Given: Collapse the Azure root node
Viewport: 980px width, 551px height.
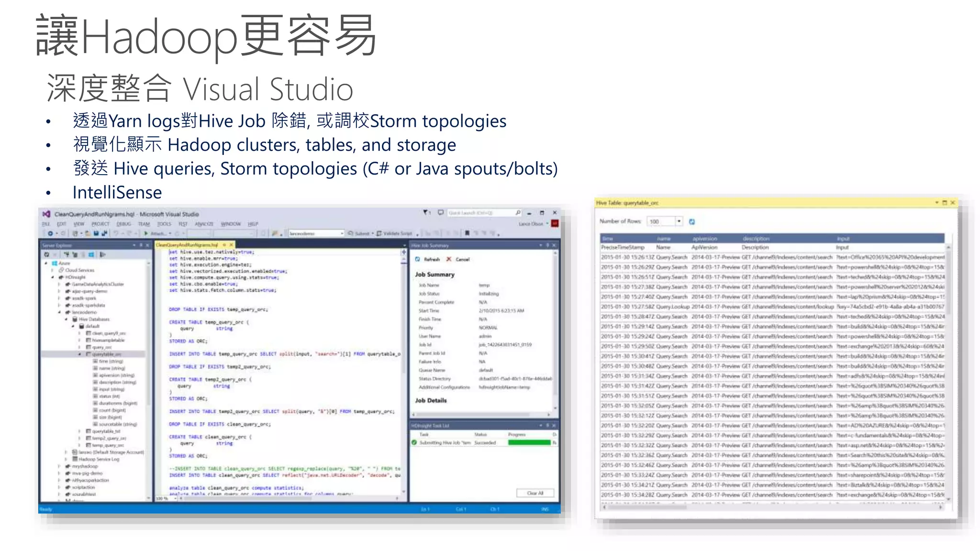Looking at the screenshot, I should click(x=46, y=263).
